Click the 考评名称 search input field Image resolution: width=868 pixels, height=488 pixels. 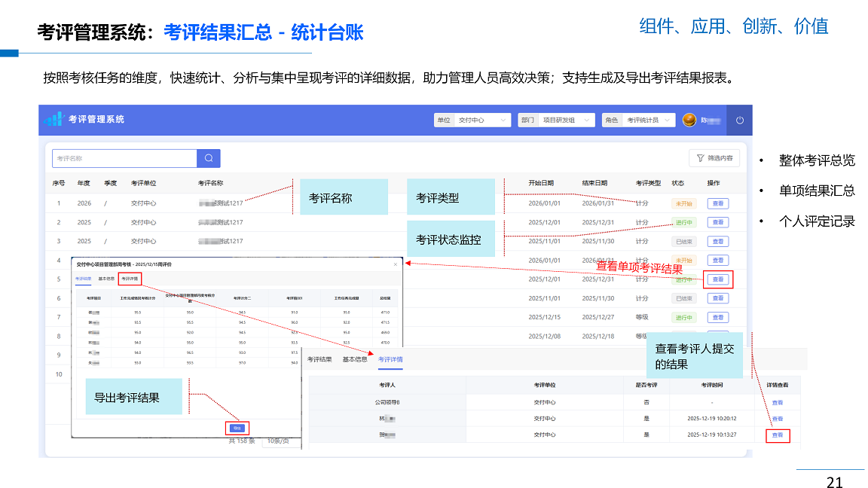[x=124, y=158]
